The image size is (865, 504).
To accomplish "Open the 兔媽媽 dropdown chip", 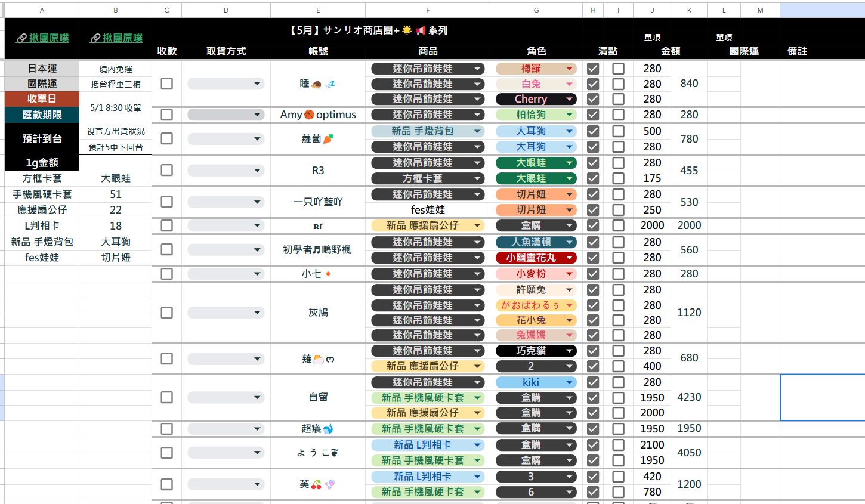I will [536, 335].
